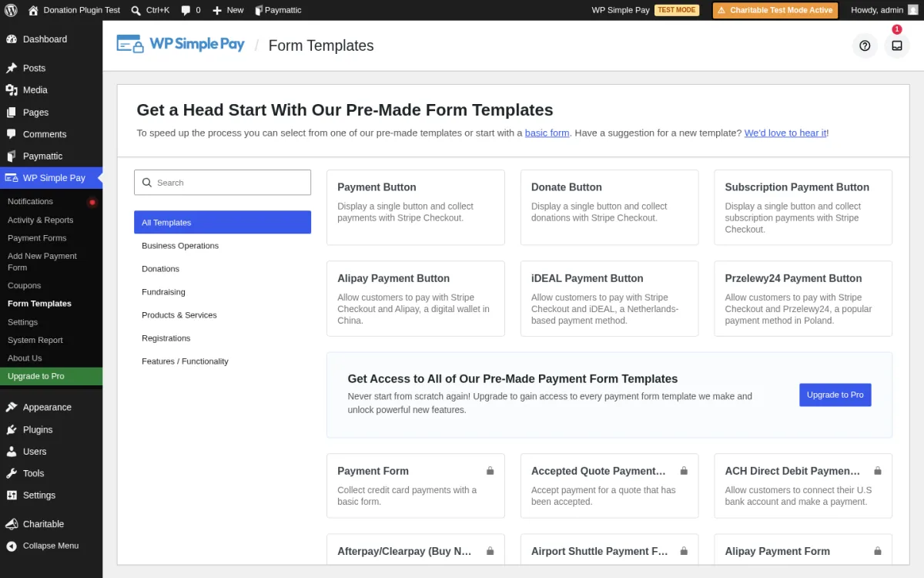Filter by Fundraising category
924x578 pixels.
point(223,291)
